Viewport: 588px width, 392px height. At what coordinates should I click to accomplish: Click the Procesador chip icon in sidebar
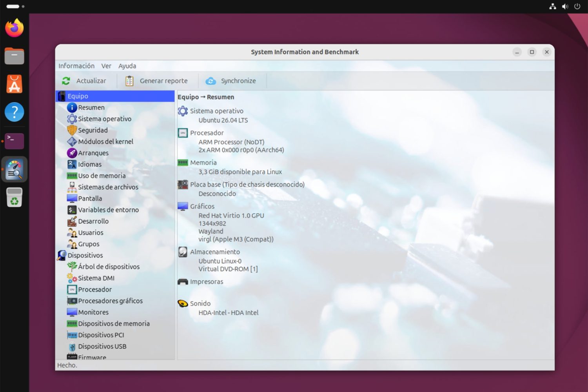click(72, 289)
